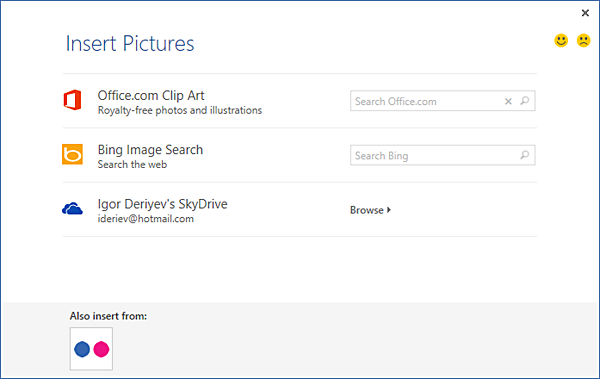
Task: Click the orange Bing logo icon
Action: (72, 154)
